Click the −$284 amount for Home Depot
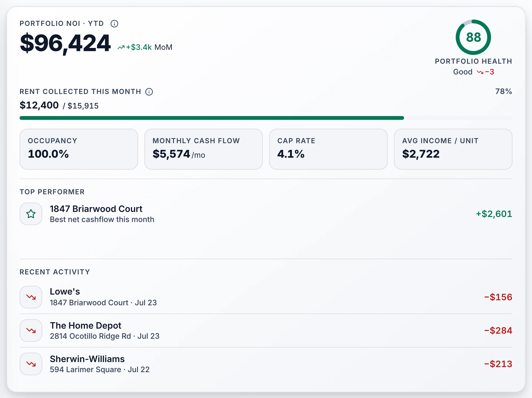The image size is (532, 398). pyautogui.click(x=498, y=330)
